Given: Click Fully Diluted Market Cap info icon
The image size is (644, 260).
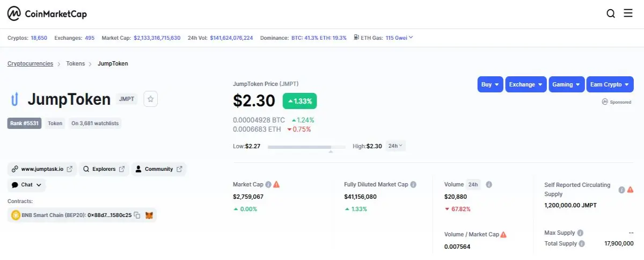Looking at the screenshot, I should tap(414, 184).
